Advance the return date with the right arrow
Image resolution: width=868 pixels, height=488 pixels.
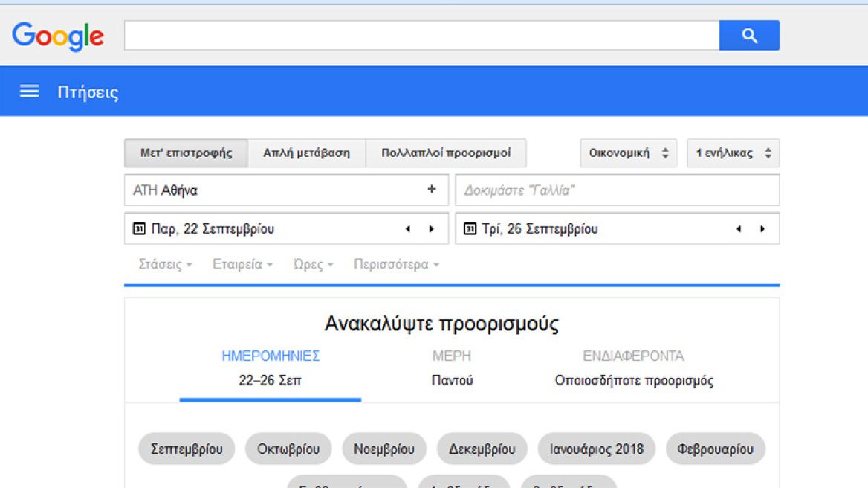click(762, 228)
